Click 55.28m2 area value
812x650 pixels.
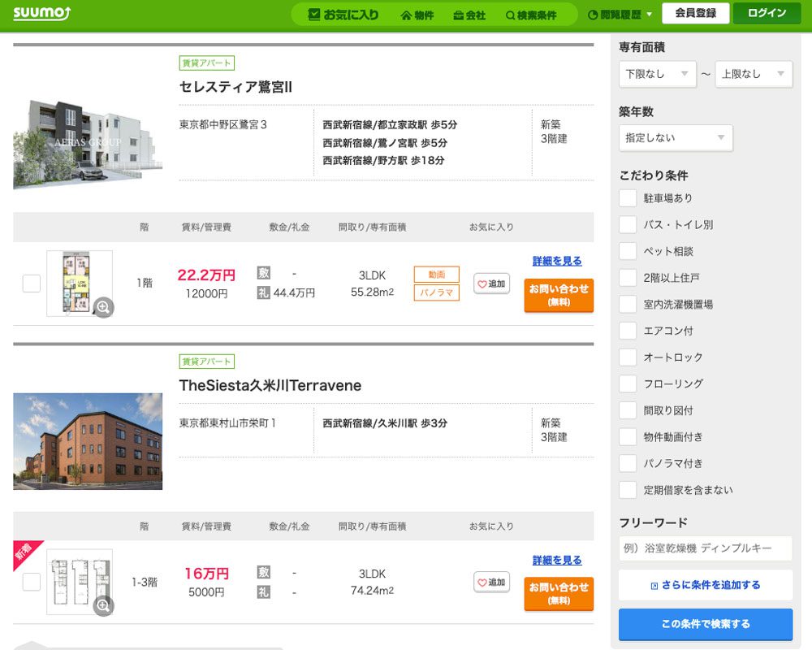(x=373, y=292)
